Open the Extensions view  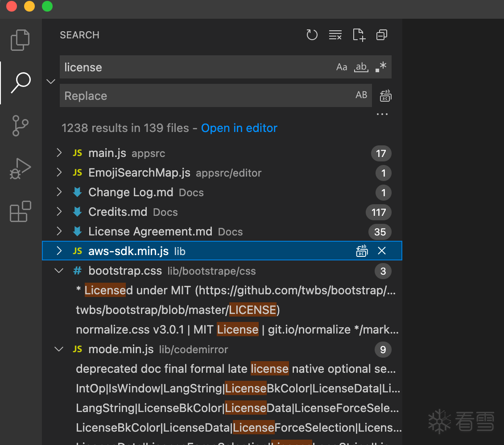(20, 211)
